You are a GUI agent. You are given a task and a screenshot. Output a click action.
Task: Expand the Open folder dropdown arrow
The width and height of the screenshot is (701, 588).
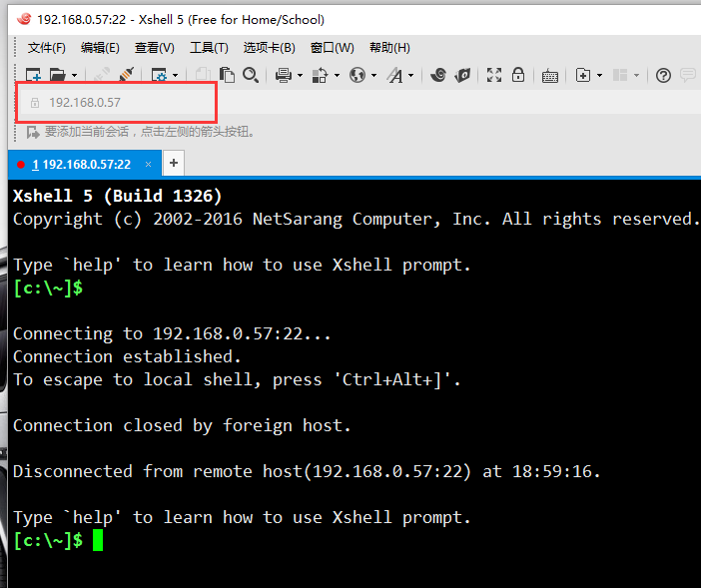[74, 76]
